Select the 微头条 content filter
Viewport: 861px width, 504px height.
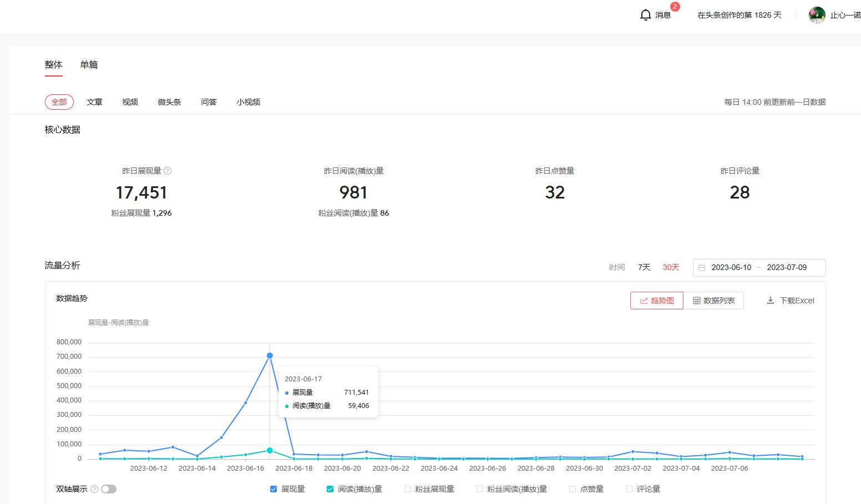(x=169, y=102)
